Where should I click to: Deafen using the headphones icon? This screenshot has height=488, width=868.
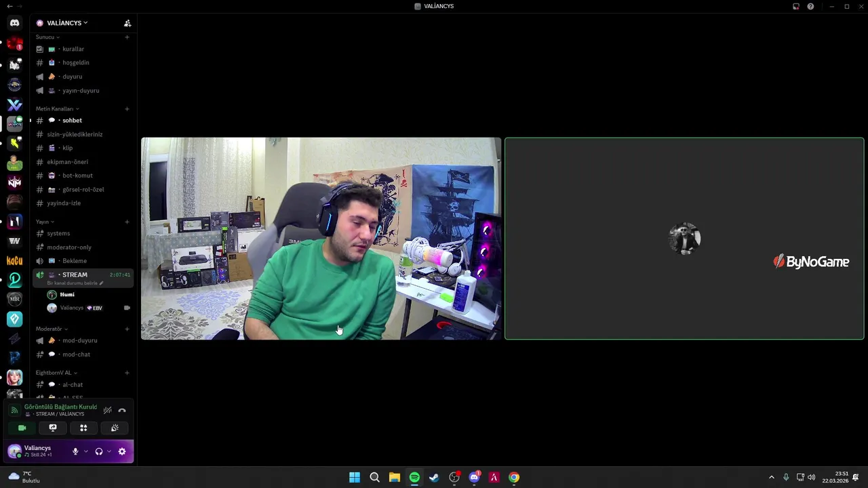99,451
